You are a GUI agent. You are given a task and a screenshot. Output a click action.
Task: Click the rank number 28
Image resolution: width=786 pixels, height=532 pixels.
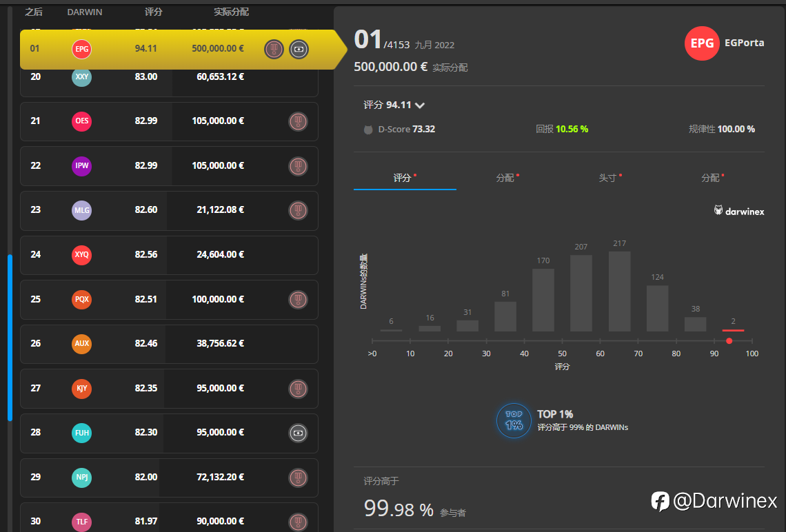point(36,432)
